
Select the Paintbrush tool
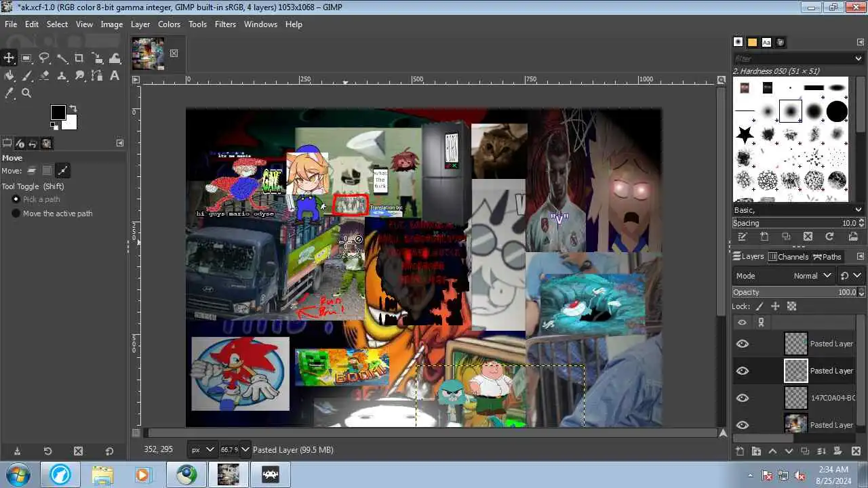pyautogui.click(x=26, y=76)
